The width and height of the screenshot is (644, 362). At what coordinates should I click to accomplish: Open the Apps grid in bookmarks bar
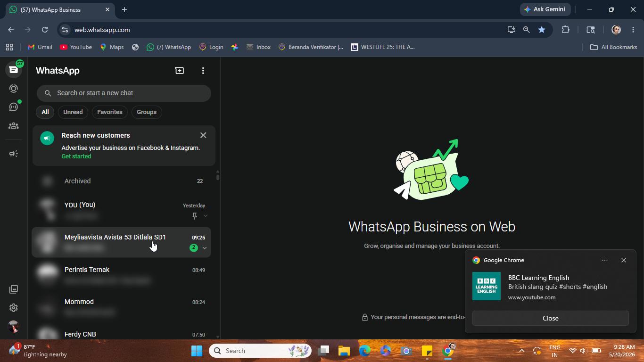pos(9,47)
